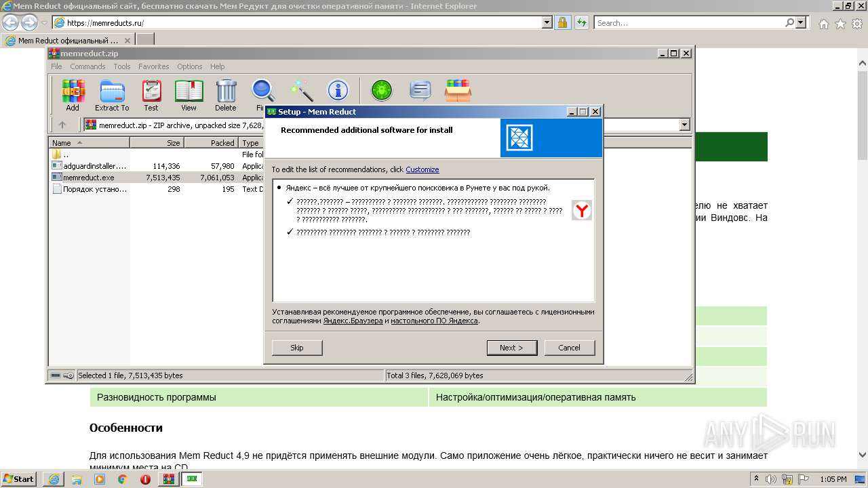868x488 pixels.
Task: Click the Cancel button in setup
Action: tap(569, 348)
